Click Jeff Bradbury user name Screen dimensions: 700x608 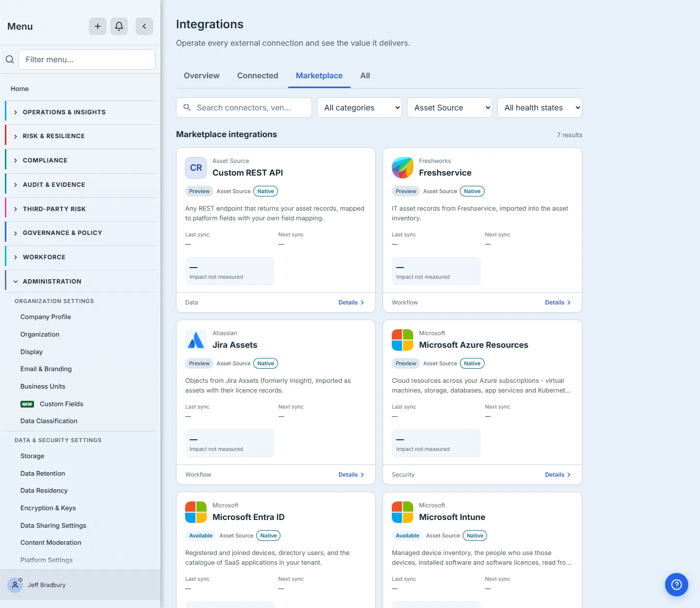[x=47, y=585]
